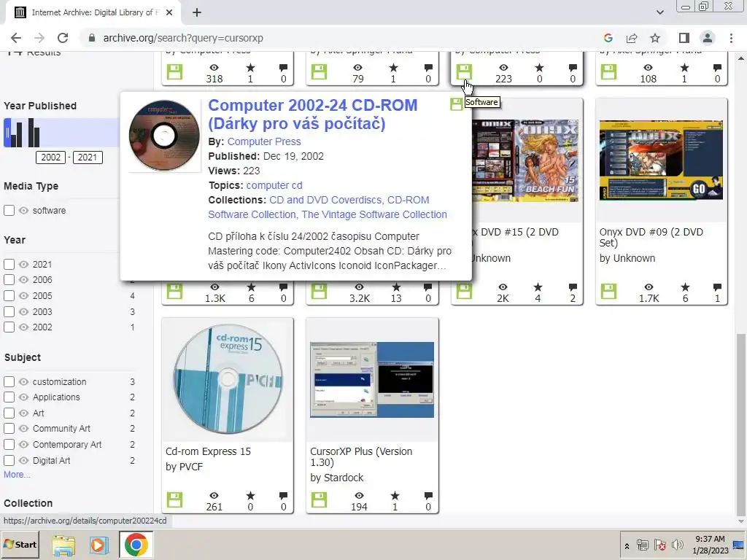
Task: Adjust the Year Published range slider handle
Action: point(7,133)
